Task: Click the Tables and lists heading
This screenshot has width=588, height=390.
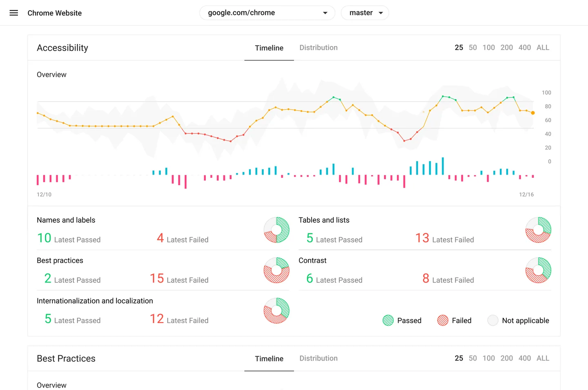Action: (x=324, y=220)
